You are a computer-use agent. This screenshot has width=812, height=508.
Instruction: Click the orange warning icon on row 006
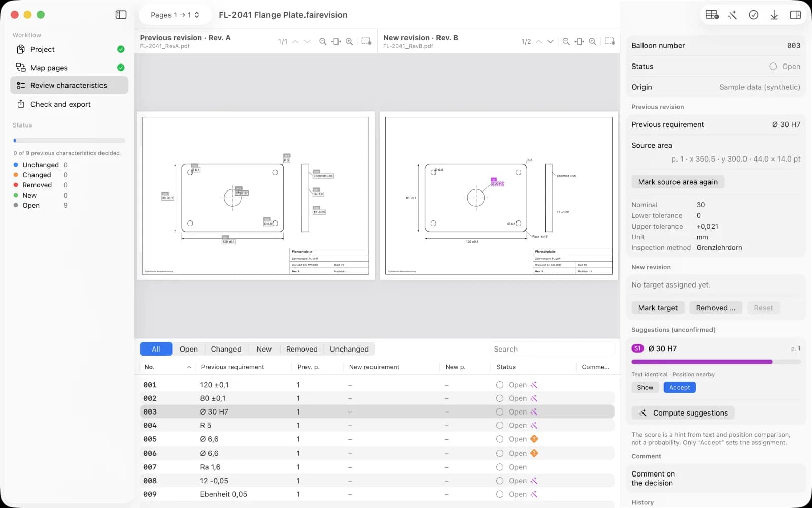click(x=534, y=453)
